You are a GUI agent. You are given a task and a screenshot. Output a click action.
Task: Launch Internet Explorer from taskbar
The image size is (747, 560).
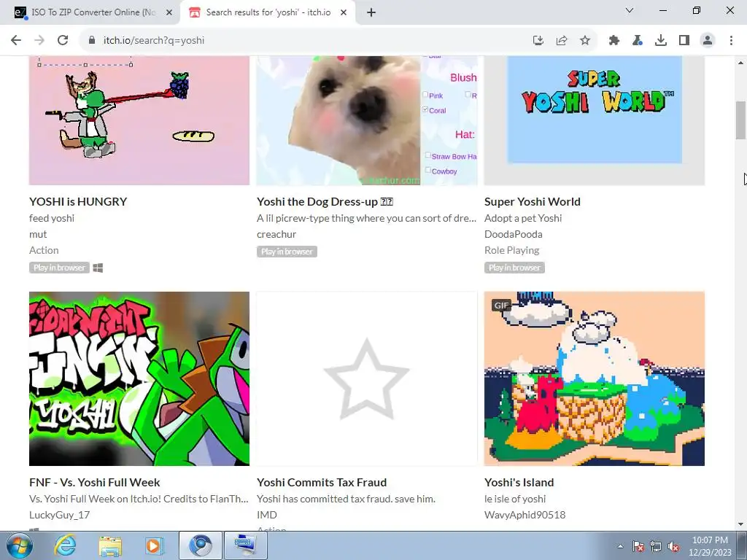65,545
